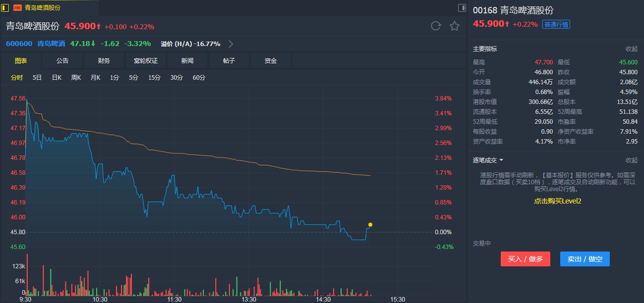
Task: Open the 逐笔成交 dropdown
Action: [x=488, y=160]
